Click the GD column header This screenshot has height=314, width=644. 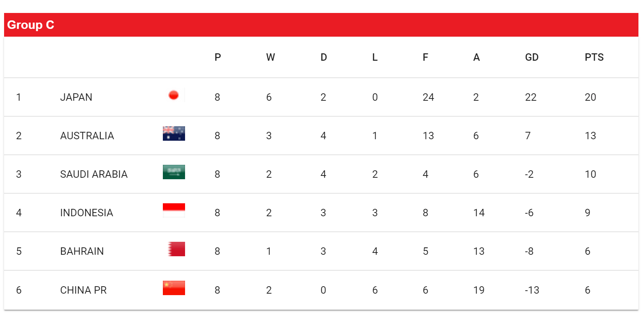(x=531, y=57)
